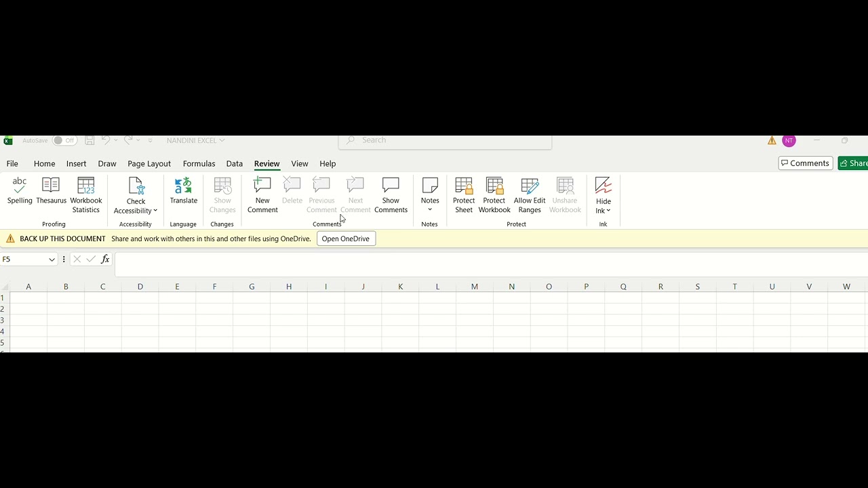The image size is (868, 488).
Task: Click in the Search box
Action: tap(445, 140)
